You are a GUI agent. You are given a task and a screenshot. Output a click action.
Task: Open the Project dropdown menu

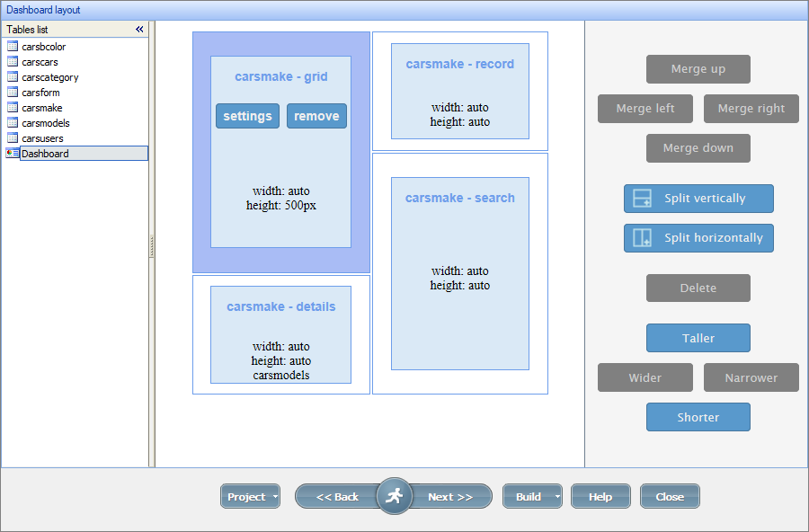point(250,495)
